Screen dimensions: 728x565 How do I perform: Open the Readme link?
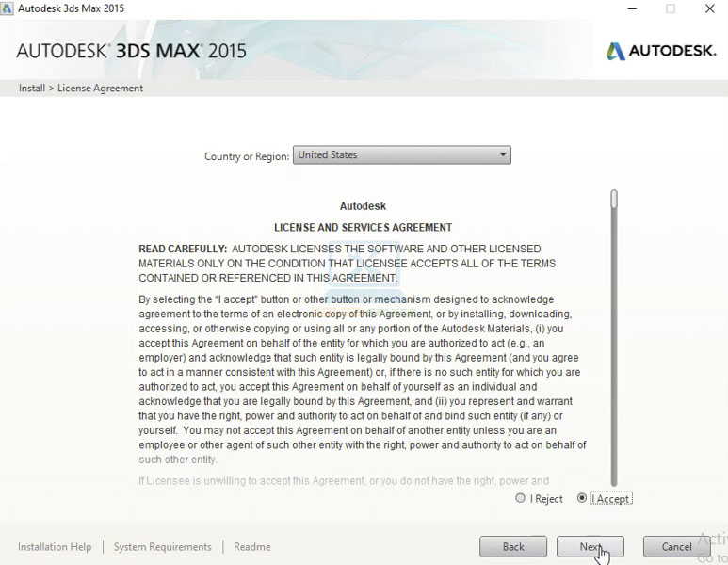[251, 547]
